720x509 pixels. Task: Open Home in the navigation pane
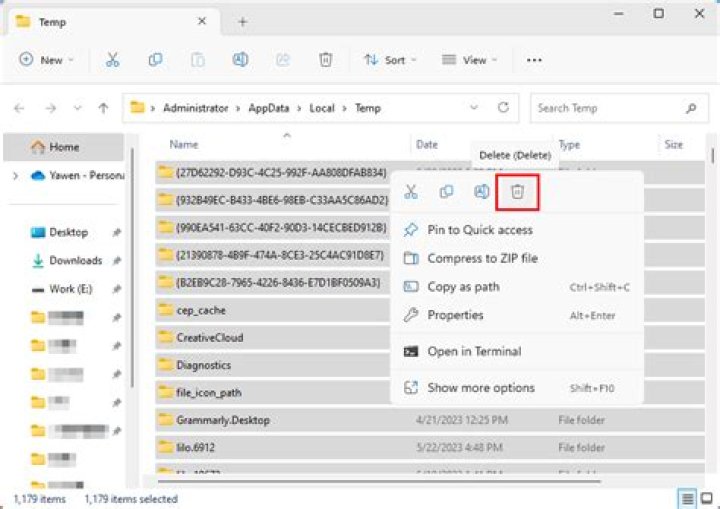tap(63, 147)
